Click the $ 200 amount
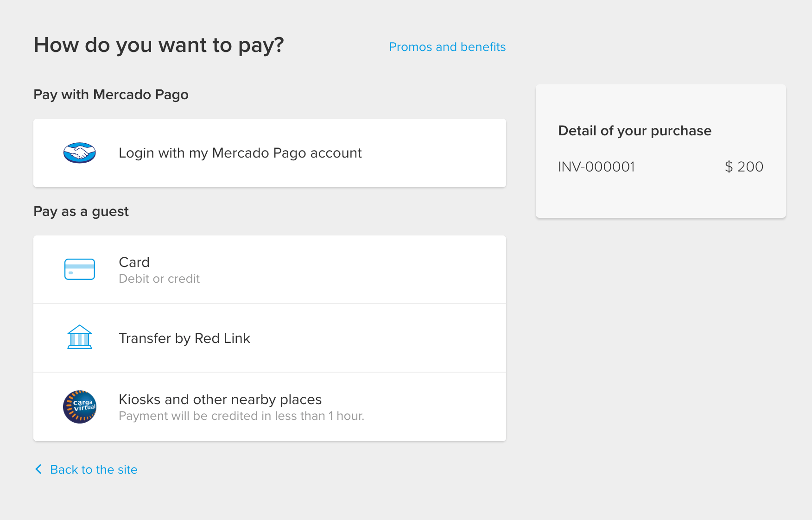 [x=744, y=167]
